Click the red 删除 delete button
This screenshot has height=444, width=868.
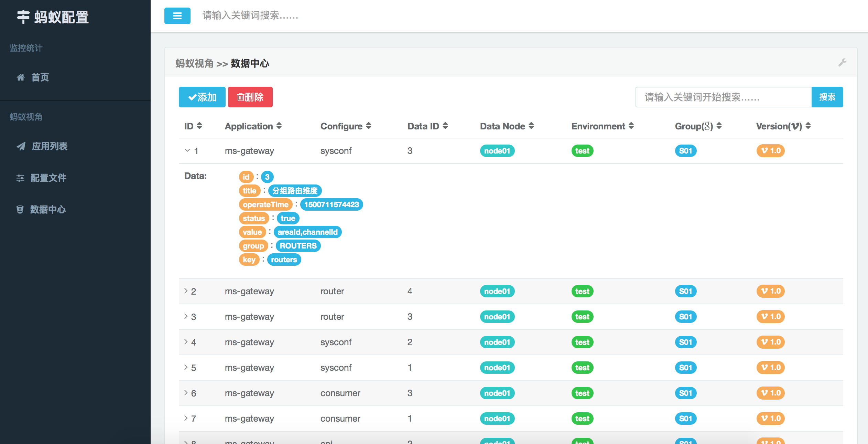pos(250,97)
